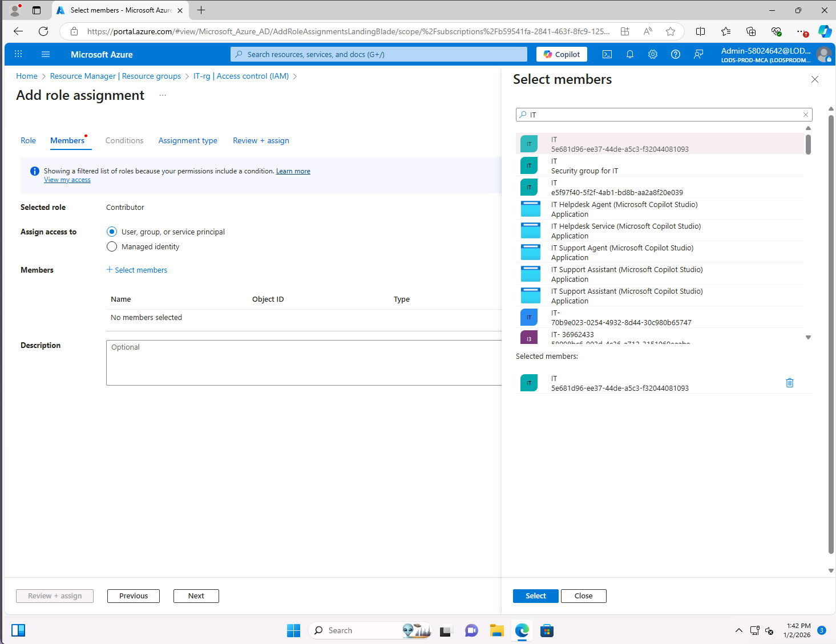Click into the Description text area
This screenshot has width=836, height=644.
304,363
